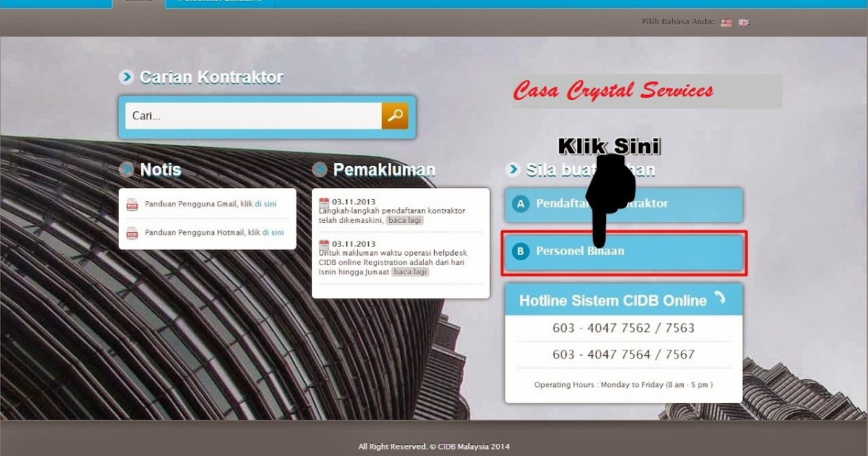Viewport: 868px width, 456px height.
Task: Open PDF icon for Panduan Pengguna Hotmail
Action: (132, 233)
